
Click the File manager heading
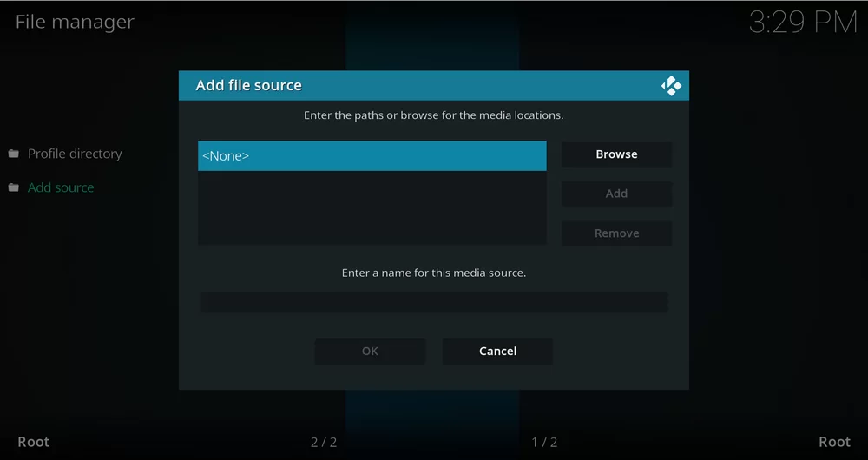pos(75,22)
